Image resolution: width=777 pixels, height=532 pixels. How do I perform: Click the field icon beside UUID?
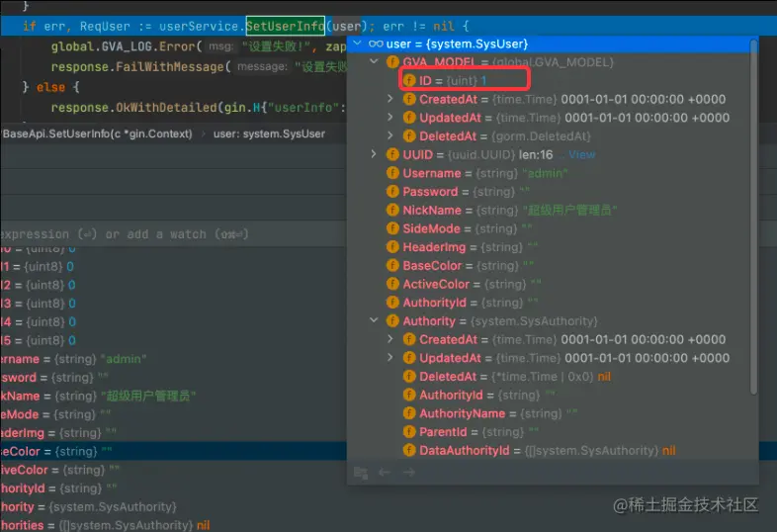(x=392, y=154)
